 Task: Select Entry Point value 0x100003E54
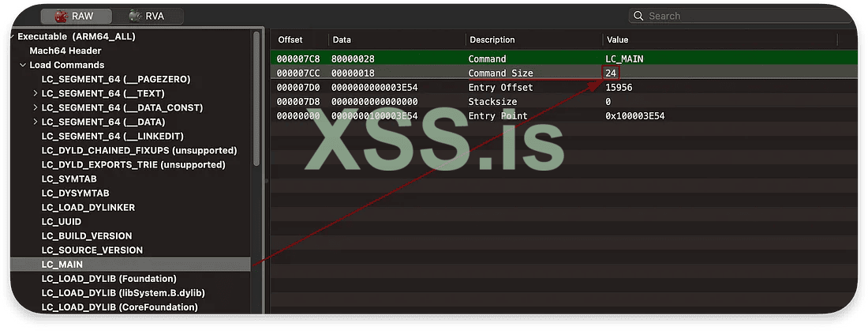(x=635, y=116)
